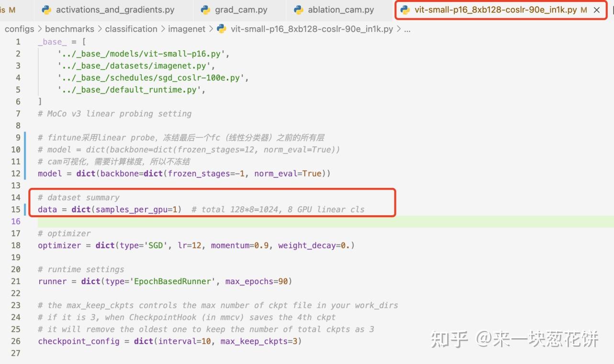The height and width of the screenshot is (364, 614).
Task: Click the trailing ellipsis in the breadcrumb
Action: (407, 29)
